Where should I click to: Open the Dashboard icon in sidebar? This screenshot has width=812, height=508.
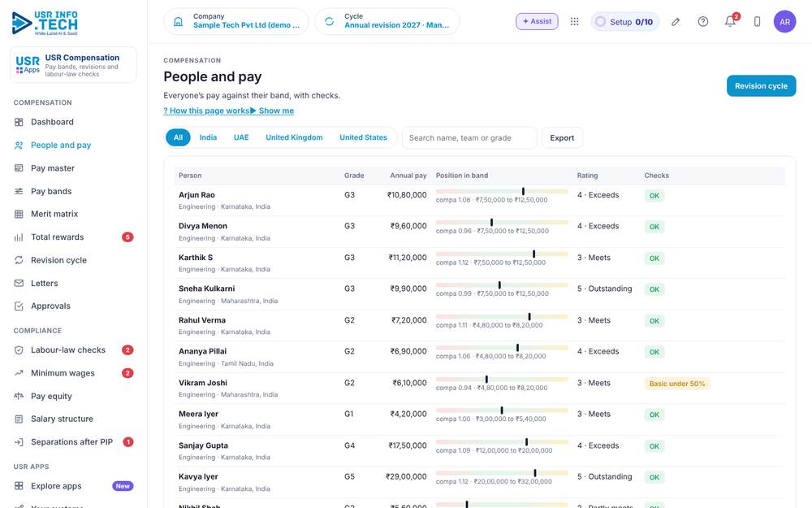19,122
